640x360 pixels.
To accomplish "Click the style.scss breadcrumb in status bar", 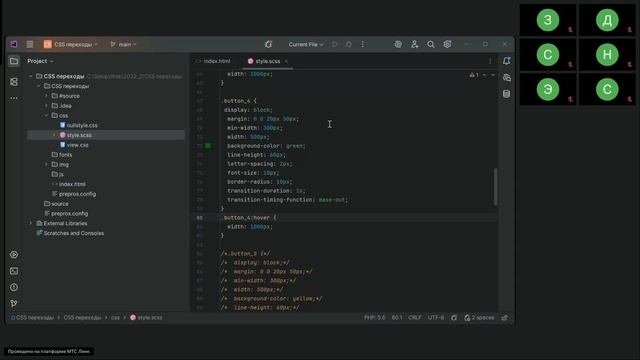I will [x=146, y=318].
